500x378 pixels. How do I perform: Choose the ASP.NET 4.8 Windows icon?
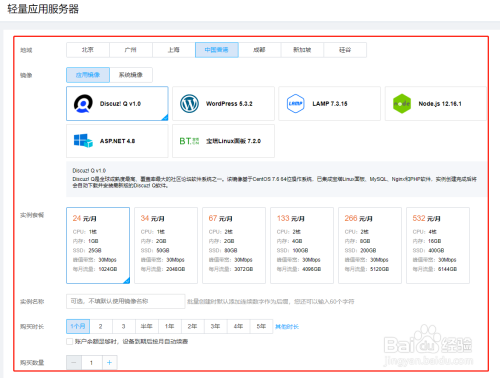pos(83,141)
